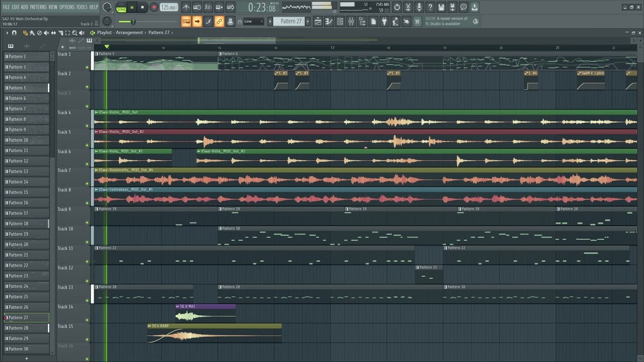Select the mute tool speaker icon

pyautogui.click(x=46, y=33)
